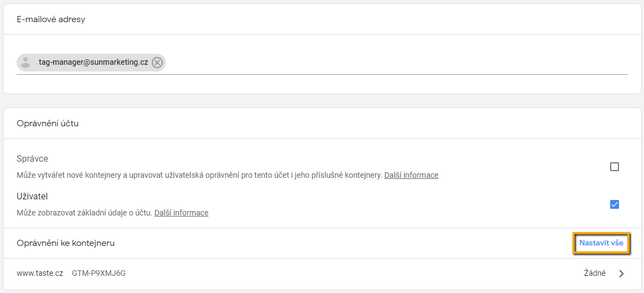Open the www.taste.cz container row

pos(322,274)
